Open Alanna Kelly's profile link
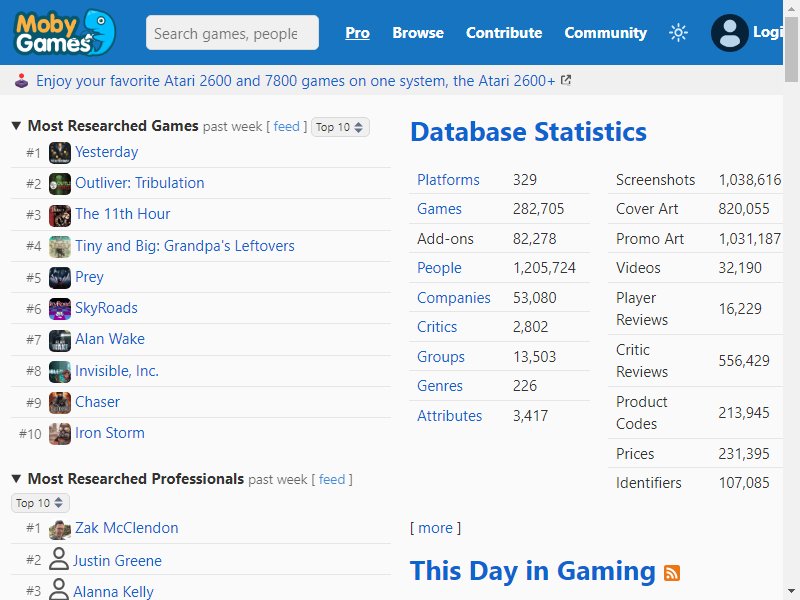Viewport: 800px width, 600px height. 113,591
